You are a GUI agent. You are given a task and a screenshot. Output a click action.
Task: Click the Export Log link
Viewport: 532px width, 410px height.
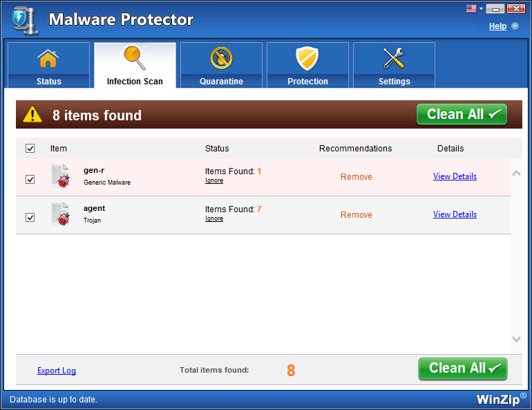[x=57, y=371]
